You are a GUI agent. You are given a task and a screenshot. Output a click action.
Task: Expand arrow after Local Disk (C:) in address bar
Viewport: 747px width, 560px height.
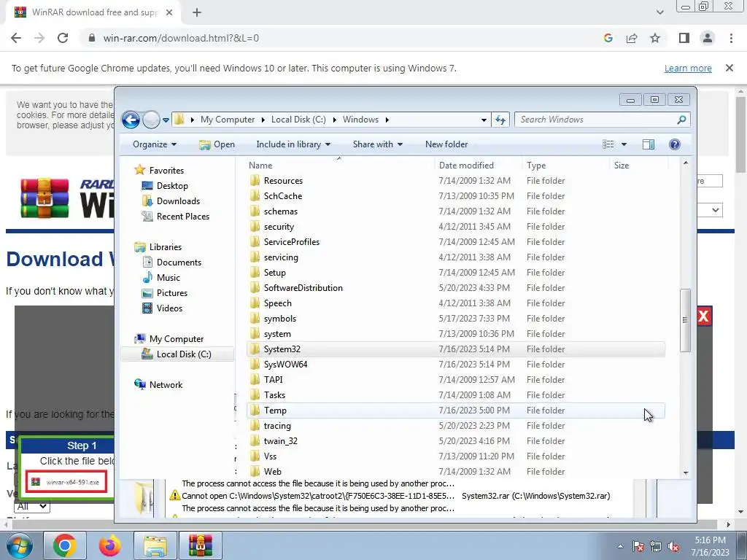pyautogui.click(x=334, y=120)
